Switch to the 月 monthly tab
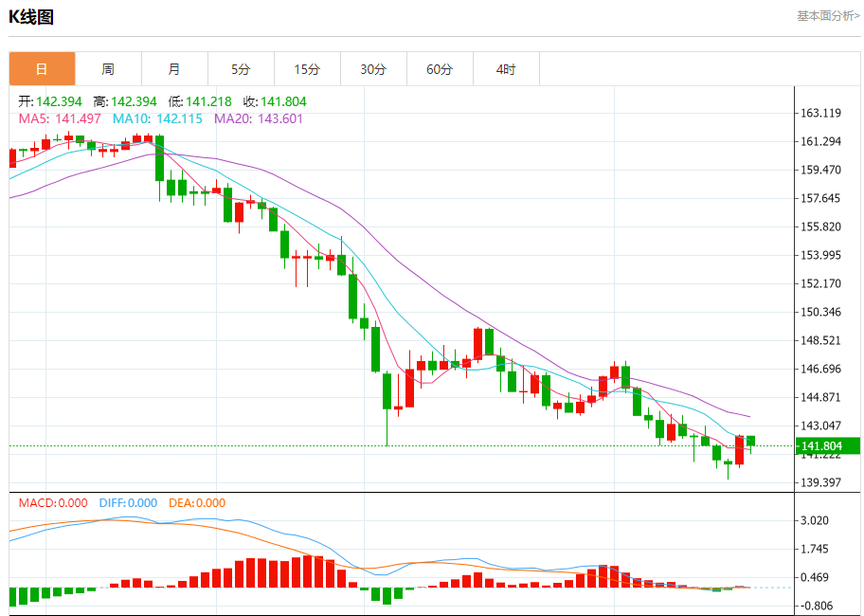Image resolution: width=864 pixels, height=616 pixels. click(x=174, y=69)
